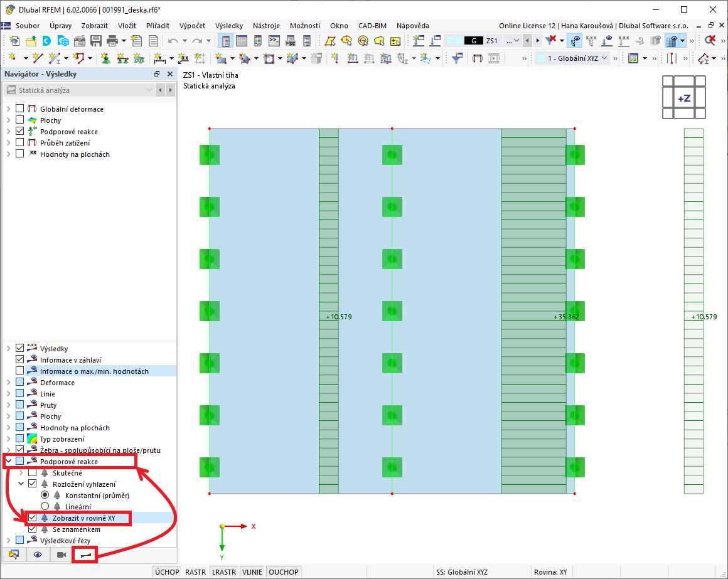Image resolution: width=728 pixels, height=579 pixels.
Task: Check the Globální deformace checkbox
Action: [x=19, y=109]
